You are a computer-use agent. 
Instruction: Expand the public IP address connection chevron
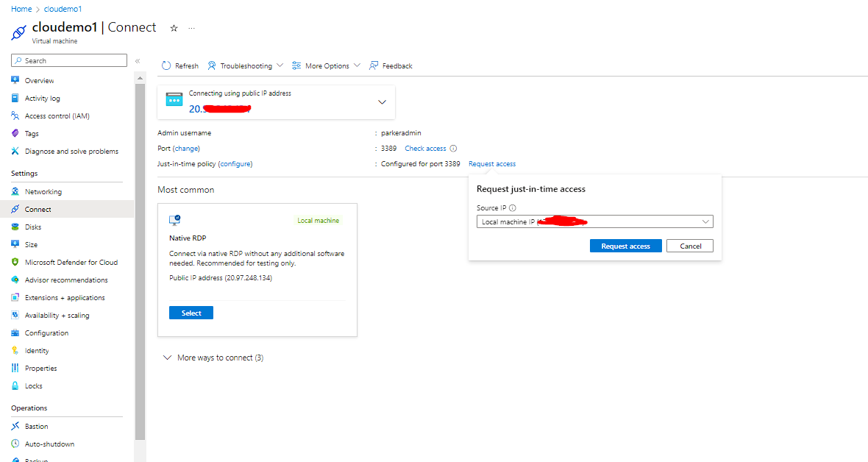click(x=382, y=102)
